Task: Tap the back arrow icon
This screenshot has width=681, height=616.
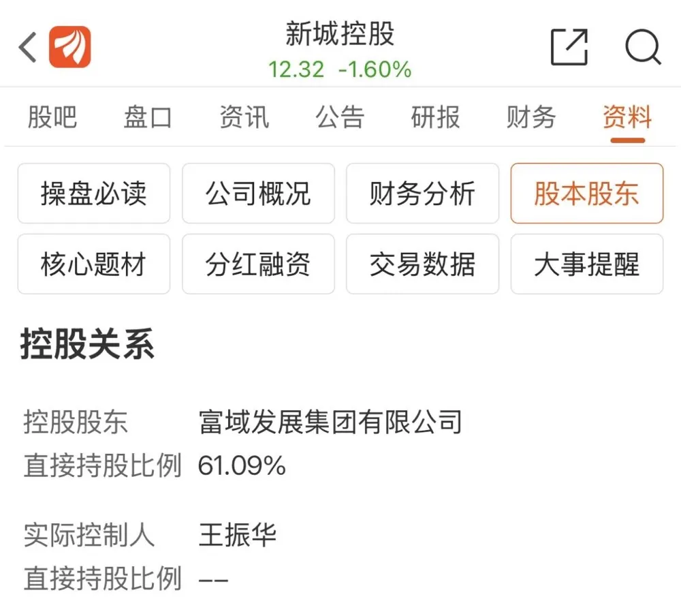Action: [x=27, y=48]
